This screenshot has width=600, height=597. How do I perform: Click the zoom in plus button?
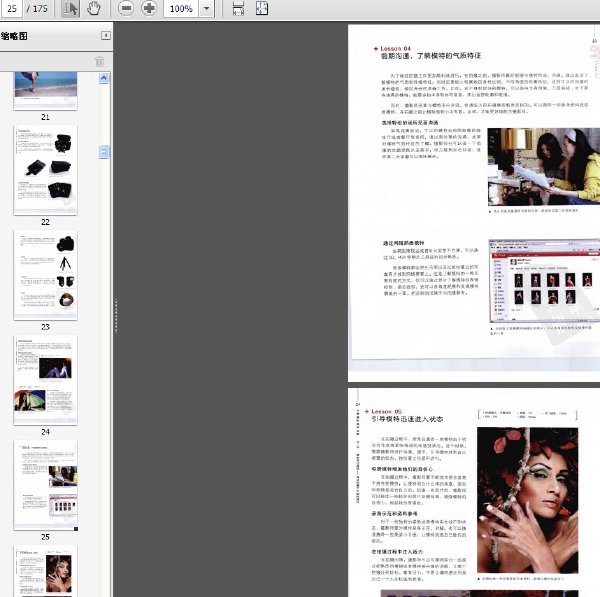149,8
